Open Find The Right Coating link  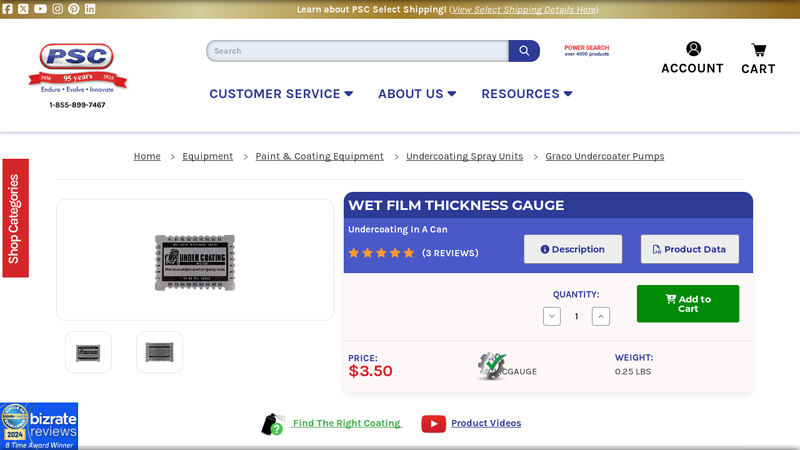point(347,423)
